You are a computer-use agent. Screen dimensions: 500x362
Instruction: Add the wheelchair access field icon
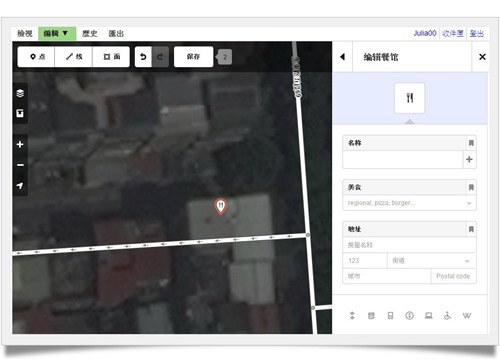click(448, 315)
